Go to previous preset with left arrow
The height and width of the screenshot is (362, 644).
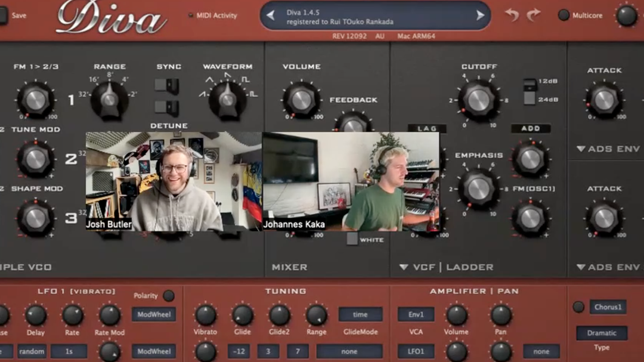pyautogui.click(x=271, y=16)
